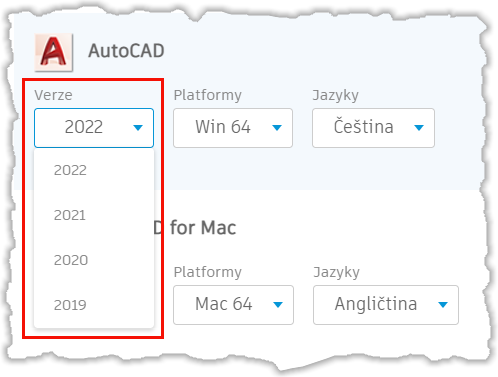
Task: Click the Platformy label above Win 64
Action: tap(207, 95)
